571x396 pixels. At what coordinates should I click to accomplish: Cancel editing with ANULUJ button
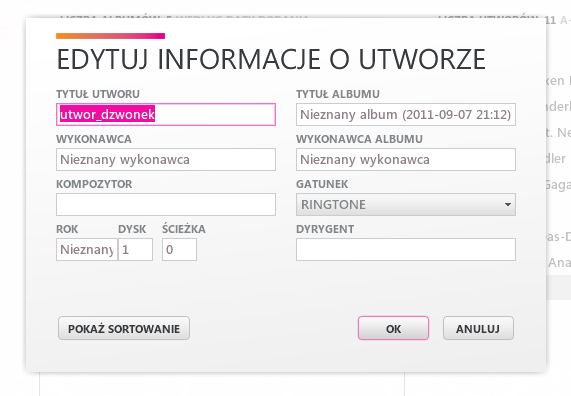click(478, 328)
